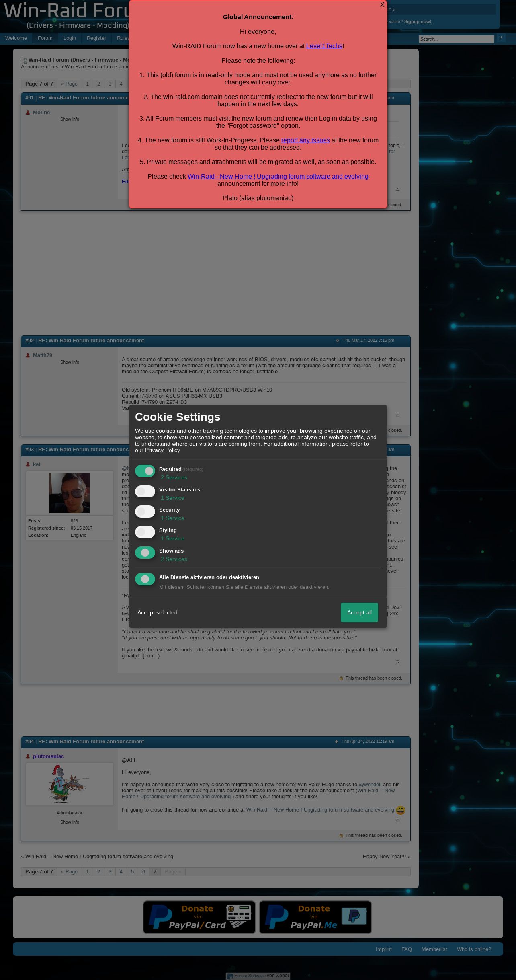516x980 pixels.
Task: Click Accept selected in cookie dialog
Action: [x=158, y=612]
